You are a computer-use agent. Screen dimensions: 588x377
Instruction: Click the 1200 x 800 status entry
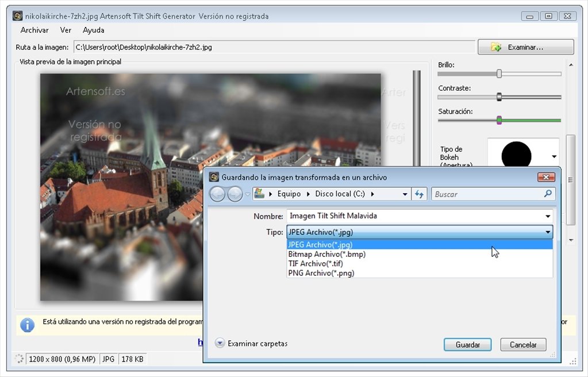coord(62,359)
